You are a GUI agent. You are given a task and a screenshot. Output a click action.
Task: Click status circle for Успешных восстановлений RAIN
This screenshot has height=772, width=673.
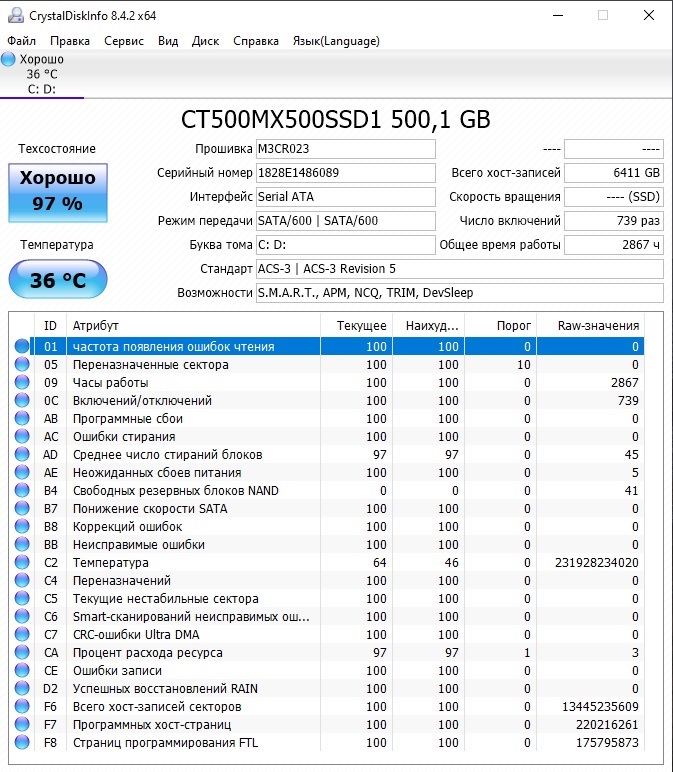tap(22, 688)
